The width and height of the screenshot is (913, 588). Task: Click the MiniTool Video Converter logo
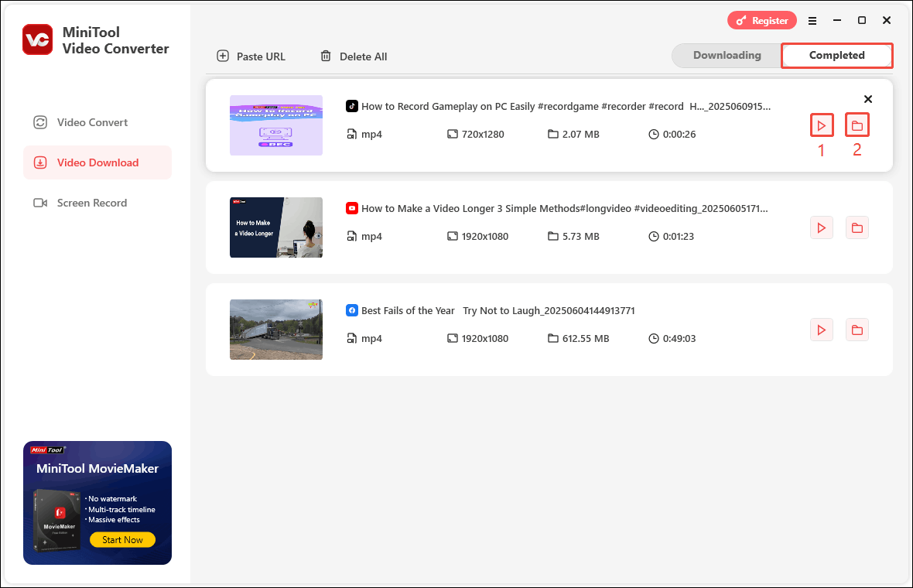(38, 39)
